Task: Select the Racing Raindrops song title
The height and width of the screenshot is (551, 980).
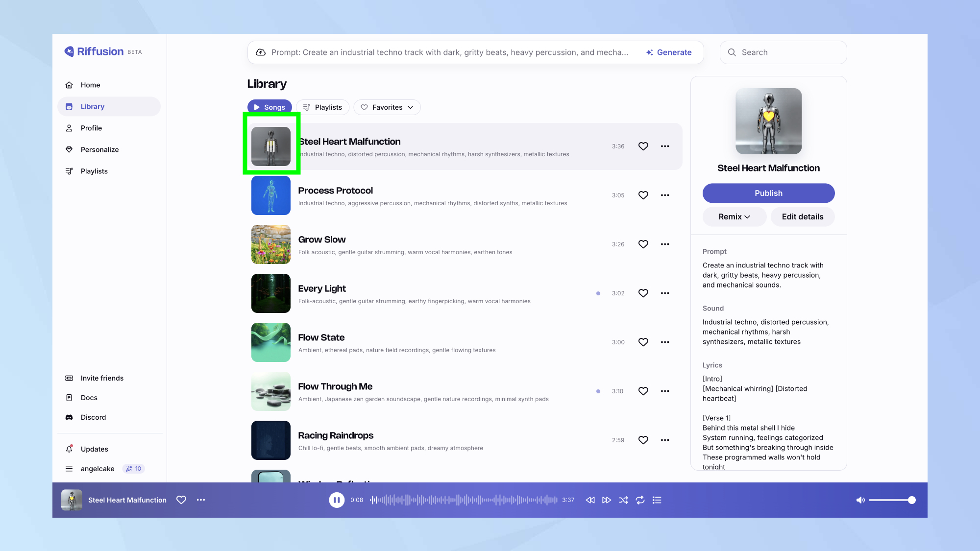Action: [x=336, y=435]
